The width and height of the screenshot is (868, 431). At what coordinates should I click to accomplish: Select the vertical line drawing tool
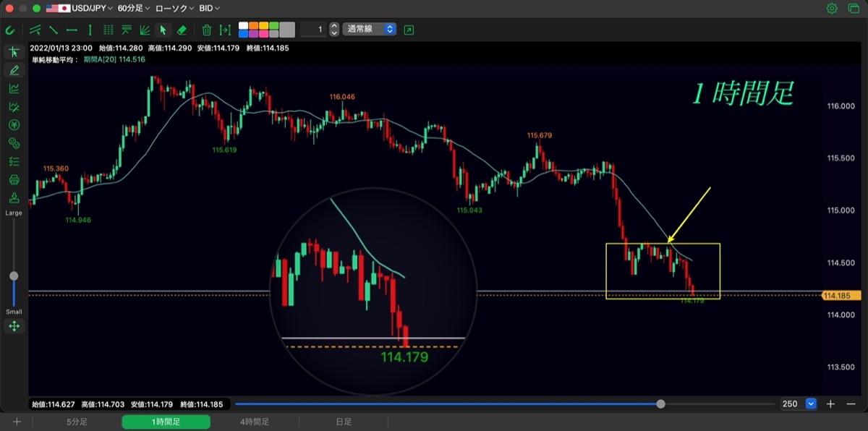90,30
